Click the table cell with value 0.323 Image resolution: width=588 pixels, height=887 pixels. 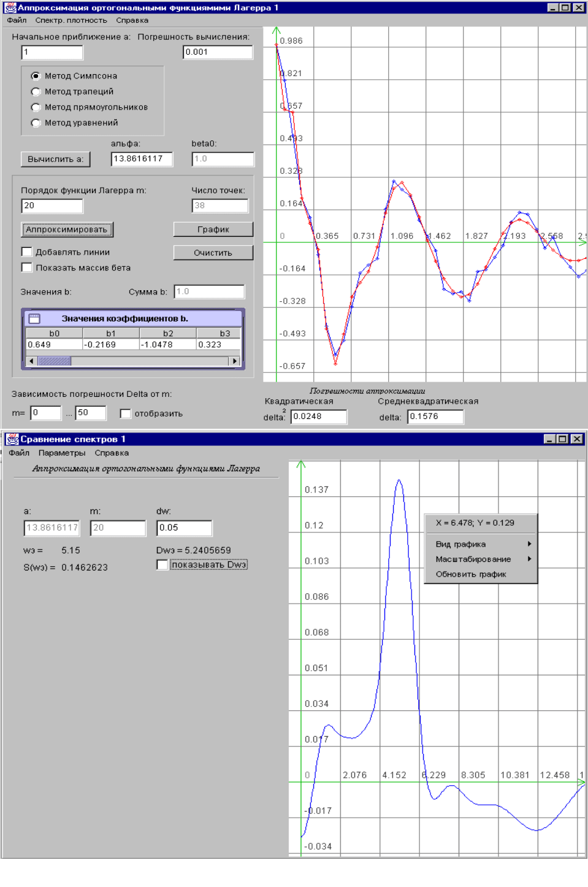(x=219, y=345)
